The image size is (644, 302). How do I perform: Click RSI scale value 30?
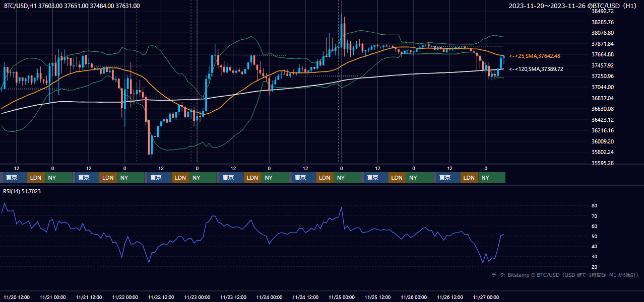coord(595,257)
